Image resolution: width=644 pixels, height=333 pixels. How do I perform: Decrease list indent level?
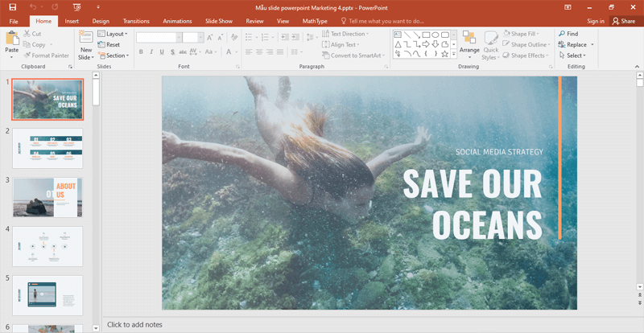click(x=285, y=37)
